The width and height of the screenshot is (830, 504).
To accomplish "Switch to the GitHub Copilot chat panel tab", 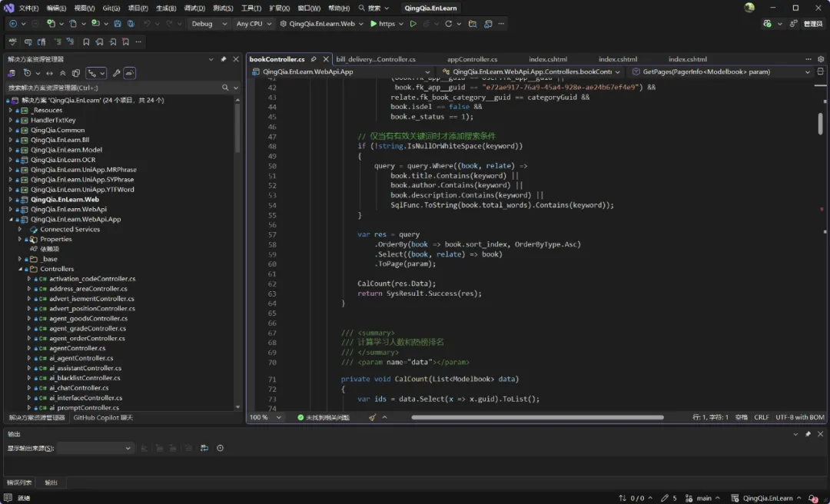I will pos(103,418).
